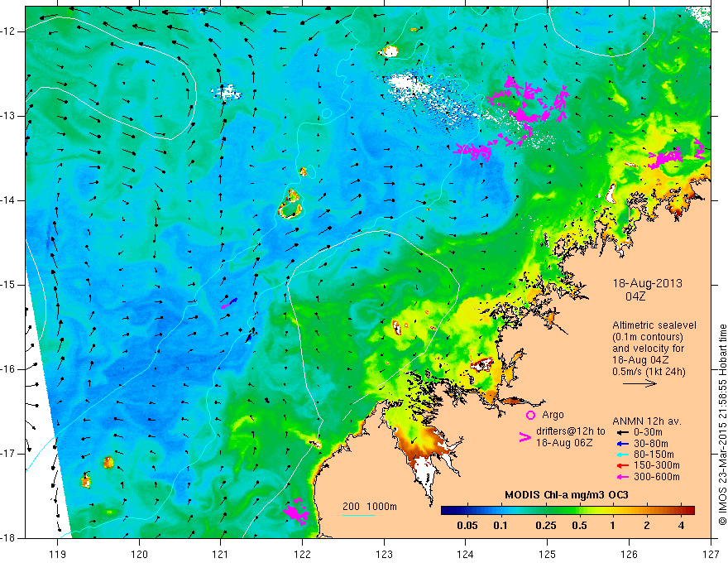The height and width of the screenshot is (563, 728).
Task: Click the MODIS Chl-a color scale bar
Action: click(568, 511)
